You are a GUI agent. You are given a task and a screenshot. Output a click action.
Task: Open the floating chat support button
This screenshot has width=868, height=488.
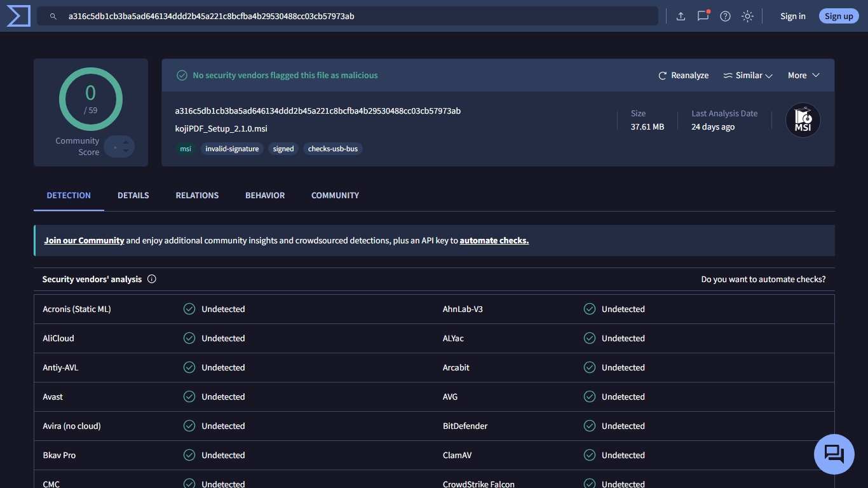(834, 454)
